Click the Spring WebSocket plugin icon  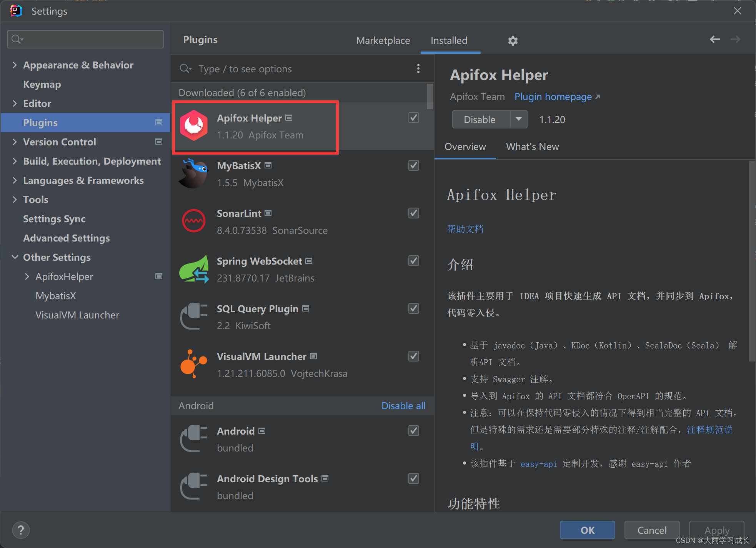click(194, 268)
